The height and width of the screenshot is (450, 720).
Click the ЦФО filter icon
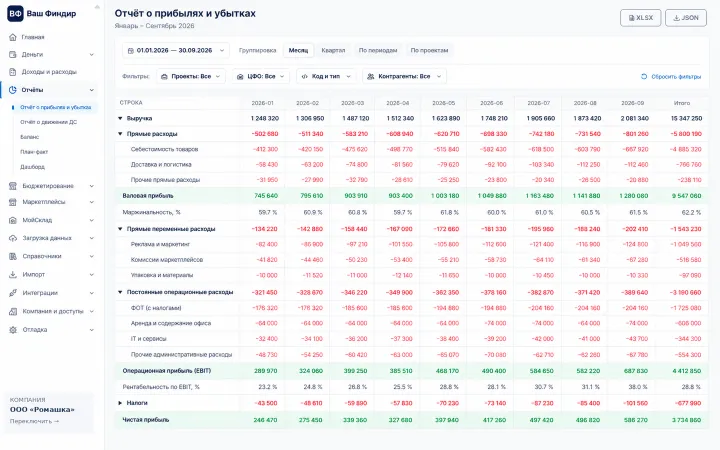(240, 77)
